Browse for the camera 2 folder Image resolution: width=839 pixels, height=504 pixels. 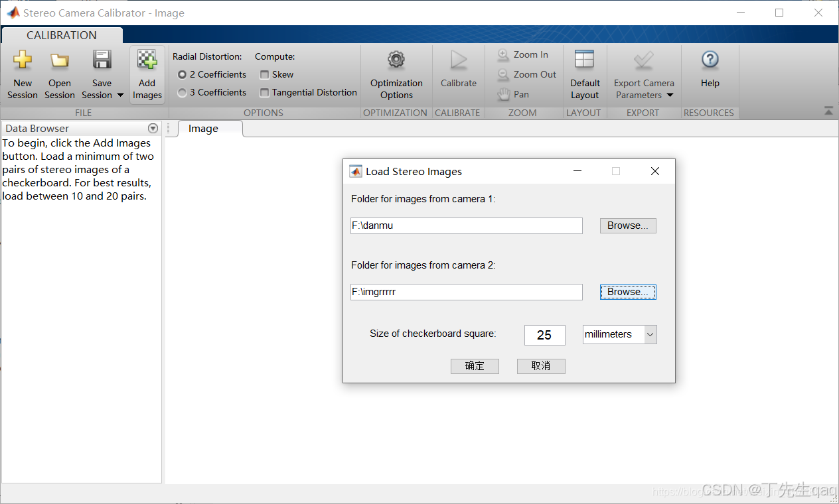pos(628,292)
